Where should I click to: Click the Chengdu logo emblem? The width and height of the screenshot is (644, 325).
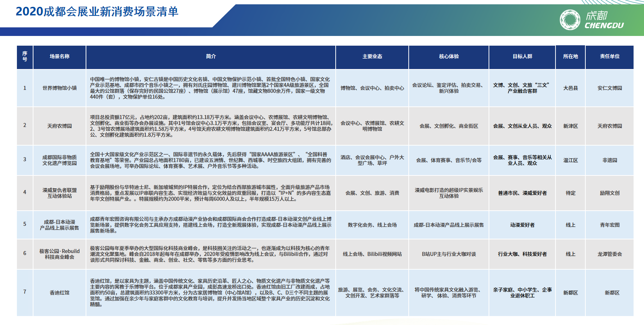570,20
